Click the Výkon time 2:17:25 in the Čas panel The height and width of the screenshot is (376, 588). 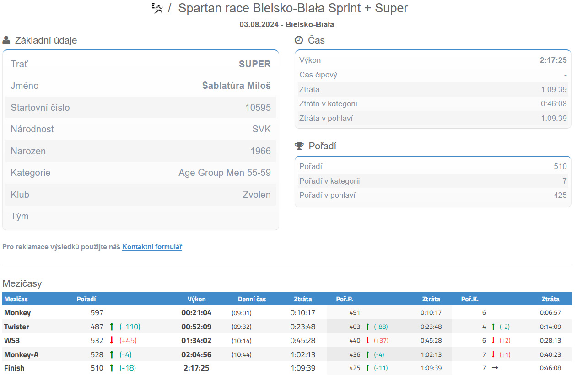[553, 60]
